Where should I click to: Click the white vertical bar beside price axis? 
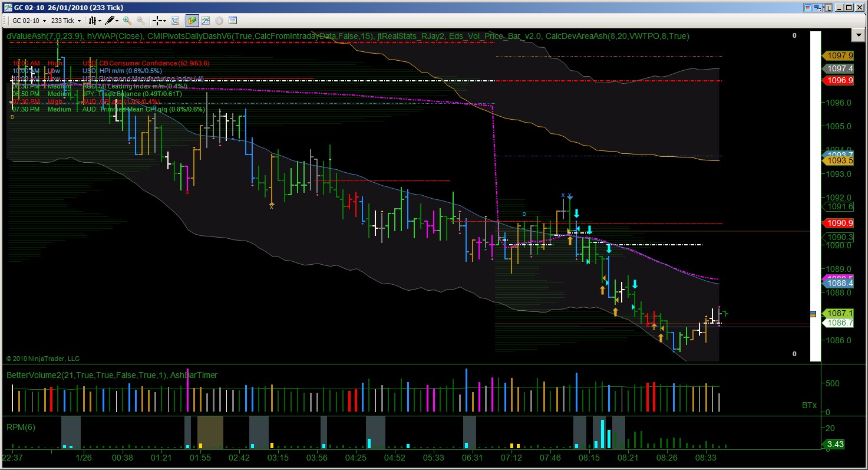coord(816,196)
